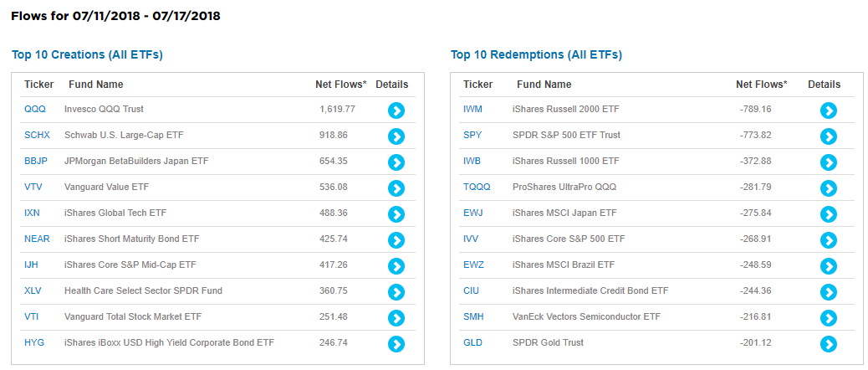The height and width of the screenshot is (370, 868).
Task: Open details arrow for Vanguard Value ETF
Action: click(396, 188)
